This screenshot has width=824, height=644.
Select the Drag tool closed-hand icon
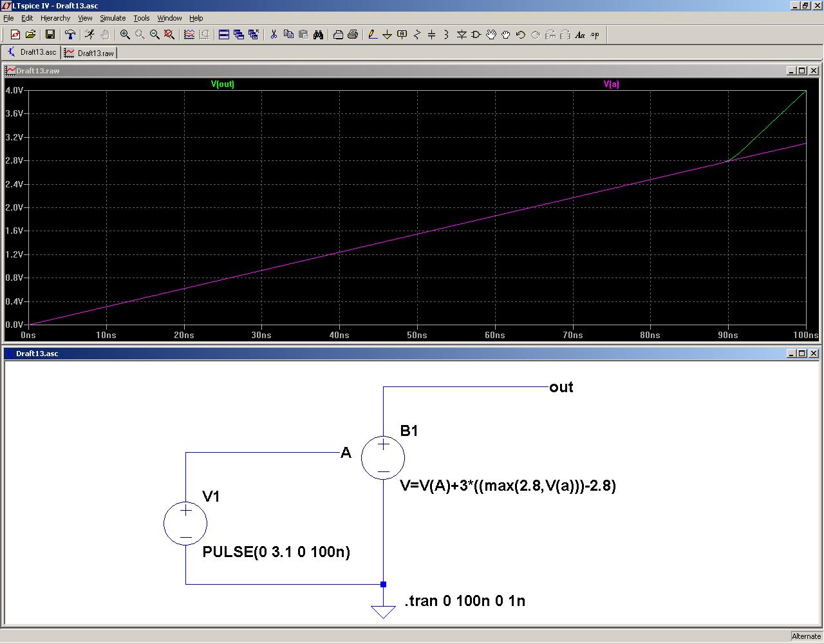506,35
